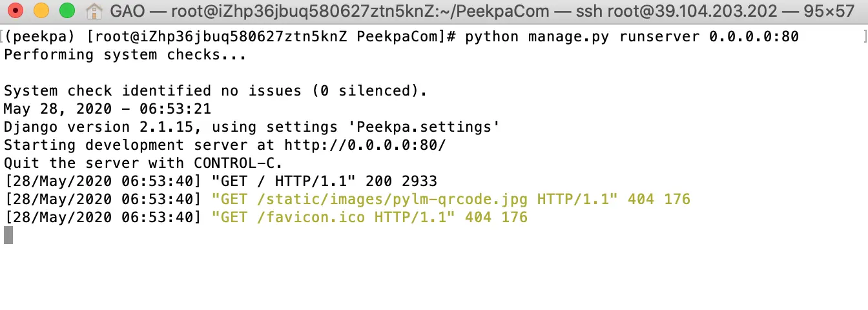Click the gray terminal cursor block
Viewport: 868px width, 310px height.
point(8,235)
